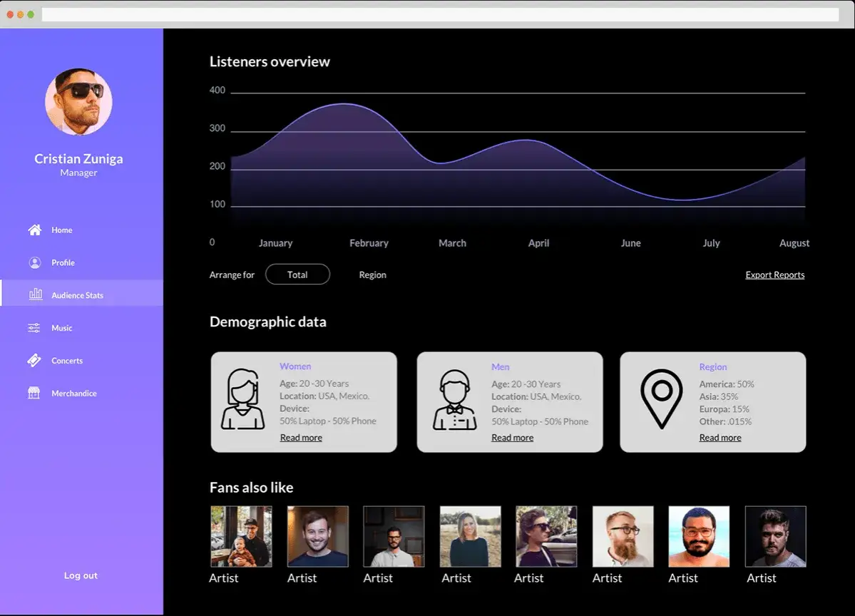This screenshot has height=616, width=855.
Task: Click the Asia: 35% line
Action: 719,397
